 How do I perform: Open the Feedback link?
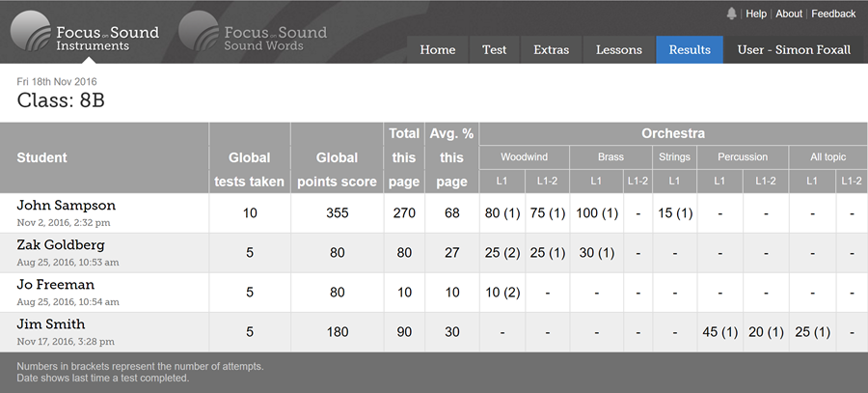(x=833, y=14)
